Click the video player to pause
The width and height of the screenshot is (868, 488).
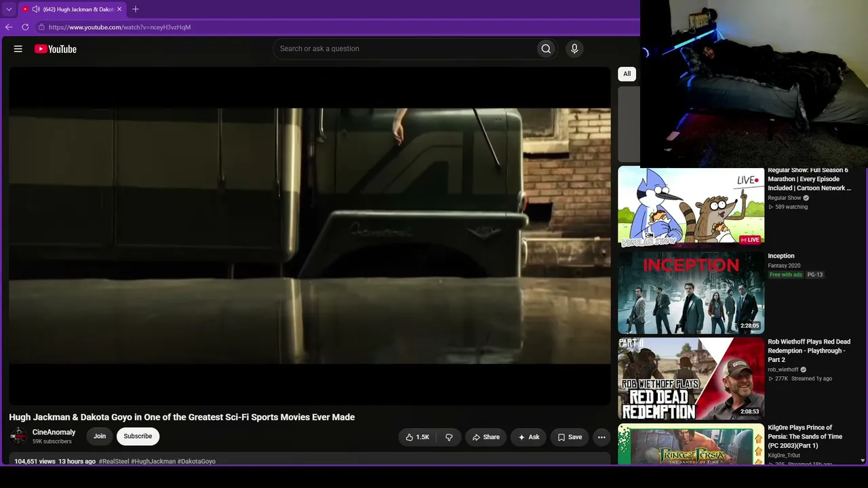310,236
